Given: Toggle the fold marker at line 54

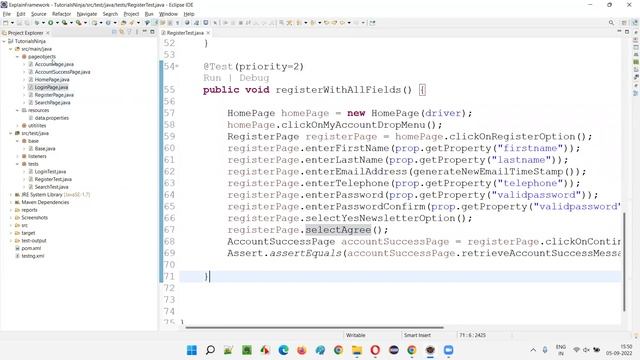Looking at the screenshot, I should tap(177, 66).
